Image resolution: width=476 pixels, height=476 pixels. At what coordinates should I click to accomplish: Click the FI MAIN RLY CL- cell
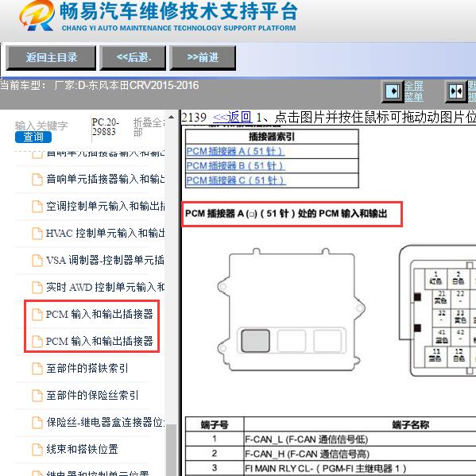pyautogui.click(x=360, y=468)
